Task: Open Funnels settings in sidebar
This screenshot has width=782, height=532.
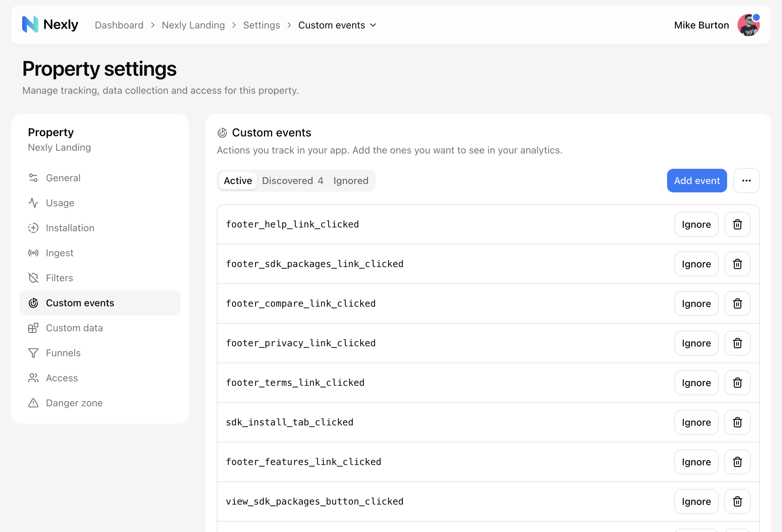Action: 100,353
